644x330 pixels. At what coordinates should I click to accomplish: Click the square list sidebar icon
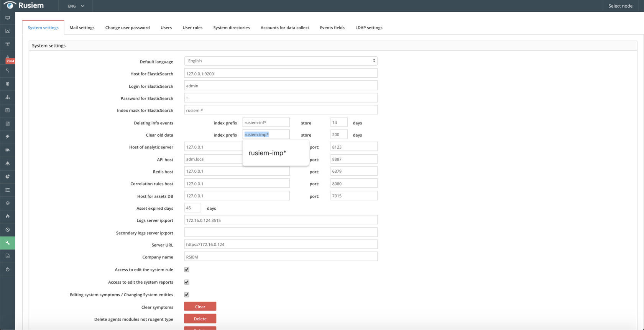tap(7, 110)
